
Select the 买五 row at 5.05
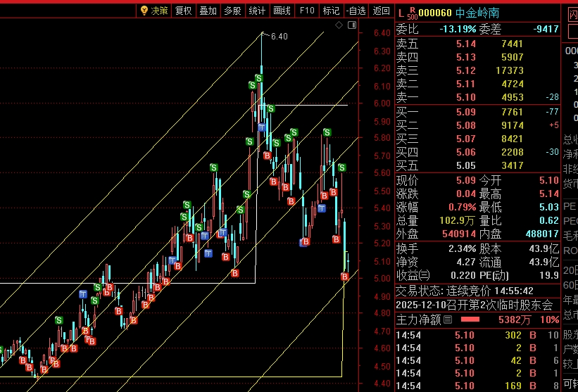(477, 165)
